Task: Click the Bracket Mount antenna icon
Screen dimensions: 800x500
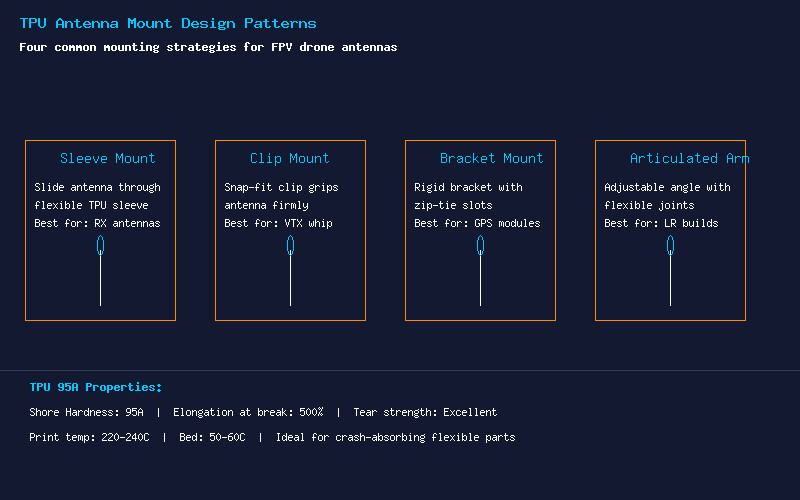Action: (480, 270)
